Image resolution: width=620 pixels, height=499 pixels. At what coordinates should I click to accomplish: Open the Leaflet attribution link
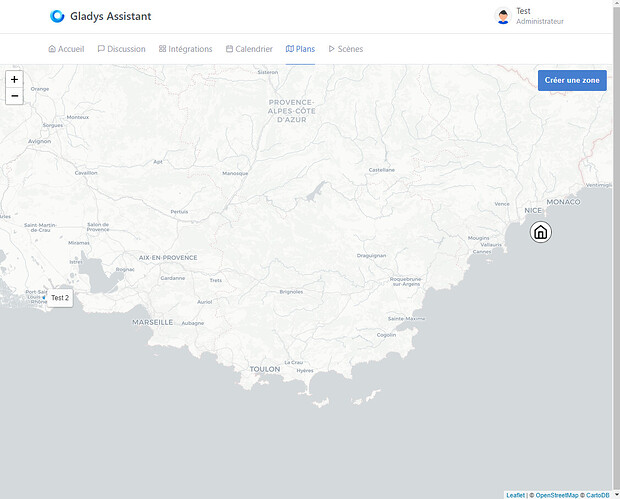pos(515,495)
